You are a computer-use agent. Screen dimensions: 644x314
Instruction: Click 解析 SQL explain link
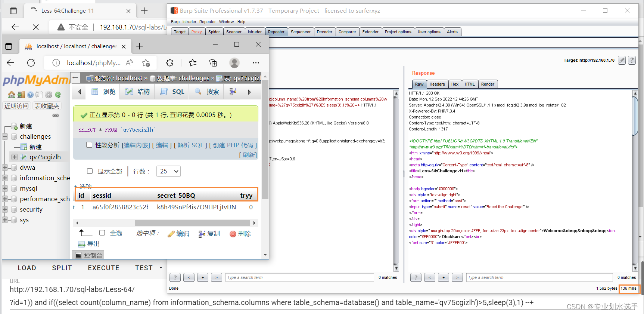coord(190,145)
